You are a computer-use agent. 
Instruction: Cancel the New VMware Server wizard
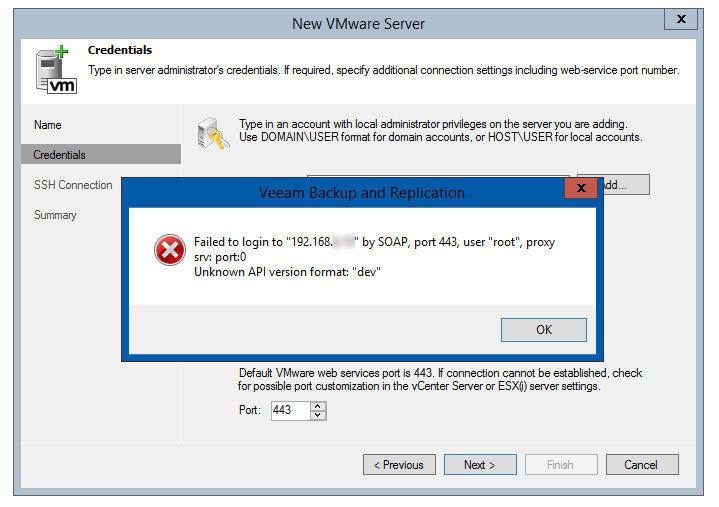[642, 465]
